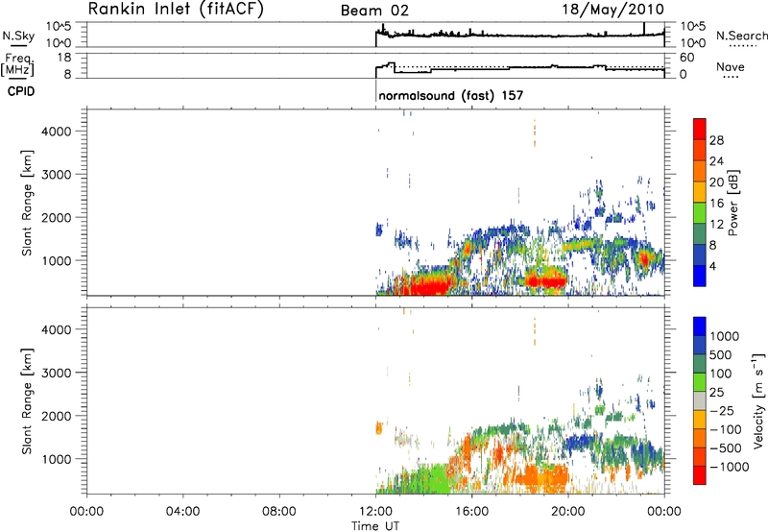Click the light green 12-16 dB power swatch
The image size is (768, 532).
(x=700, y=212)
